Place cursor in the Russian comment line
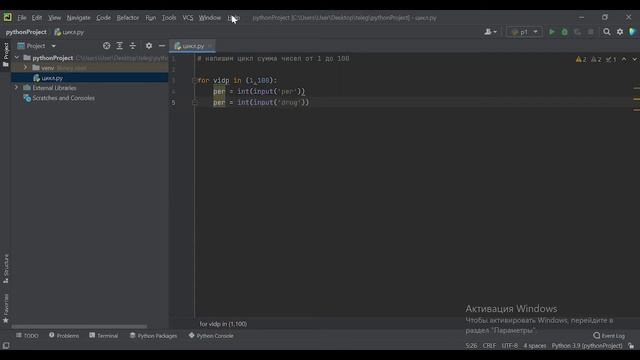This screenshot has height=360, width=640. click(273, 58)
